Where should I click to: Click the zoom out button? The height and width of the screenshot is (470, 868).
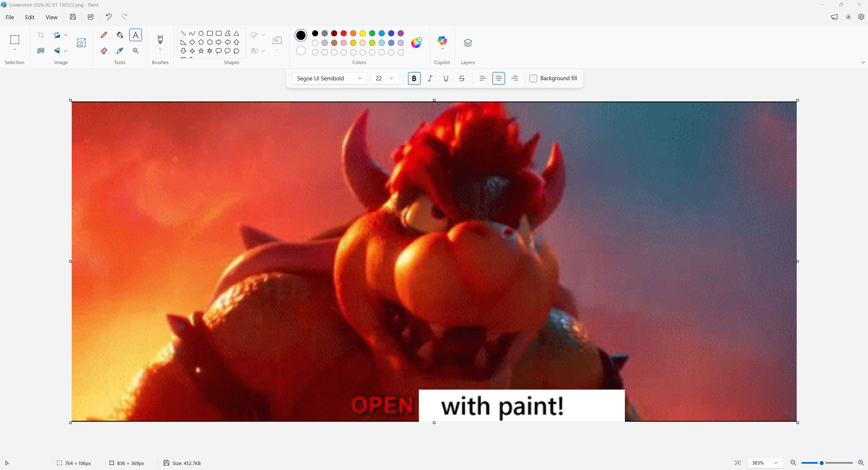(x=793, y=463)
